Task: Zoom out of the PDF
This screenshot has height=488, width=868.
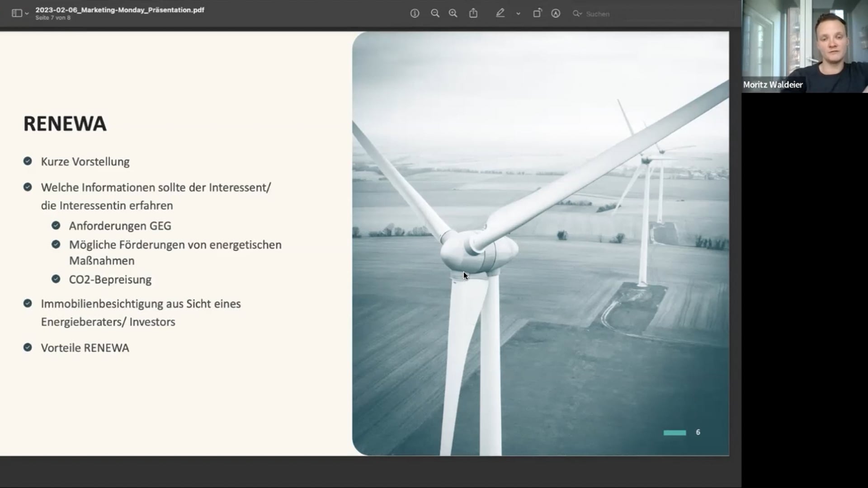Action: tap(435, 14)
